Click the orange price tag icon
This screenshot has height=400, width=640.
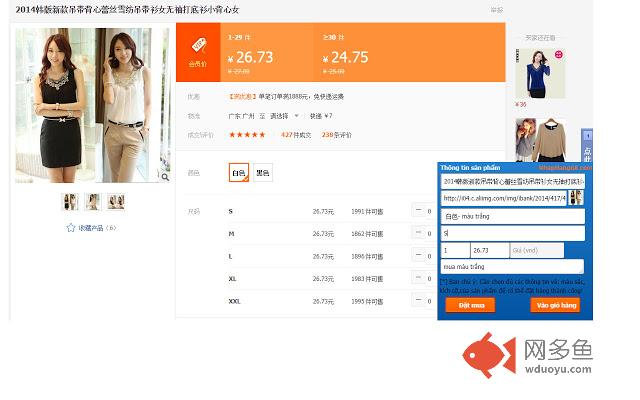tap(198, 46)
